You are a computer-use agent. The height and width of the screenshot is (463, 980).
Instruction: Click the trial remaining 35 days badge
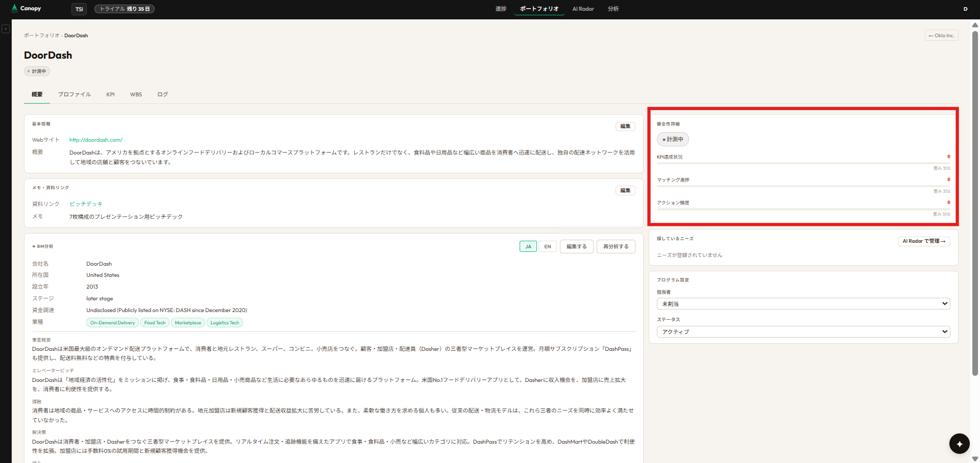125,9
